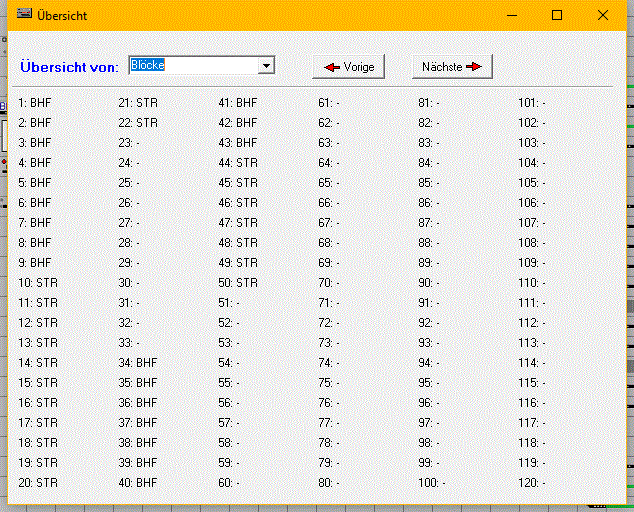Click the "Übersicht von:" label
634x512 pixels.
tap(69, 67)
